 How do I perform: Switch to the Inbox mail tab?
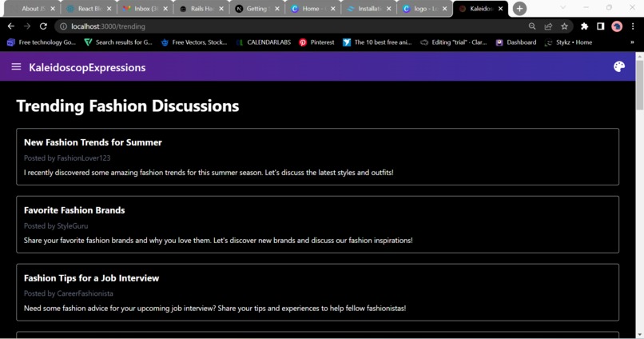[145, 9]
